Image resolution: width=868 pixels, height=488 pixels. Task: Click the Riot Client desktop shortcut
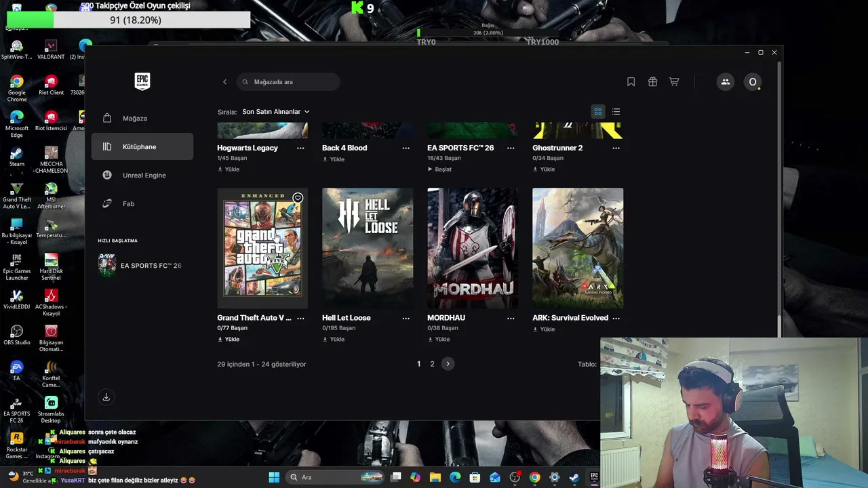click(51, 85)
